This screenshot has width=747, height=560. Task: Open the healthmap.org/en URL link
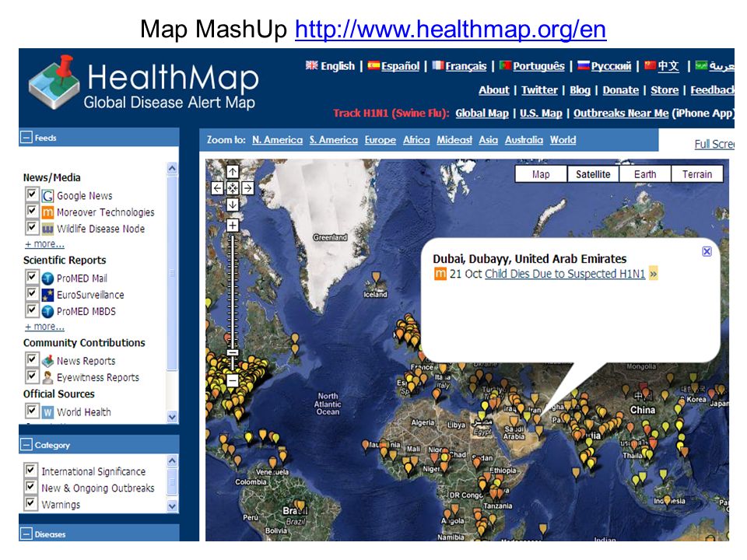click(451, 29)
